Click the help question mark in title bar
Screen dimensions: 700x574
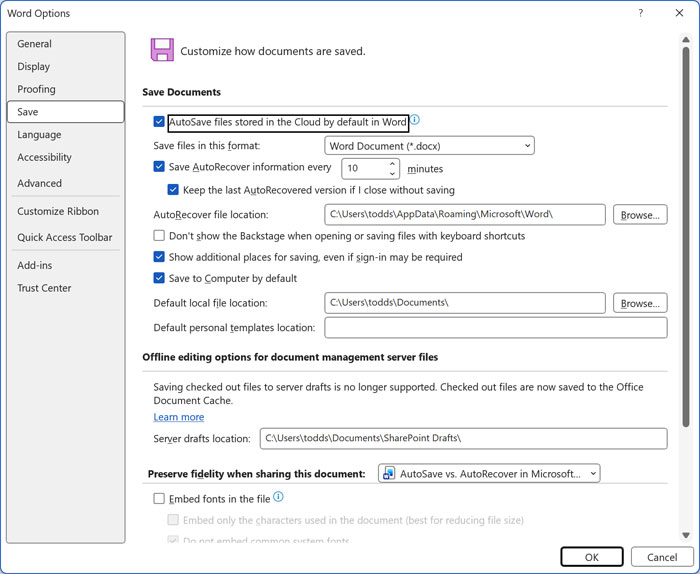(x=641, y=13)
